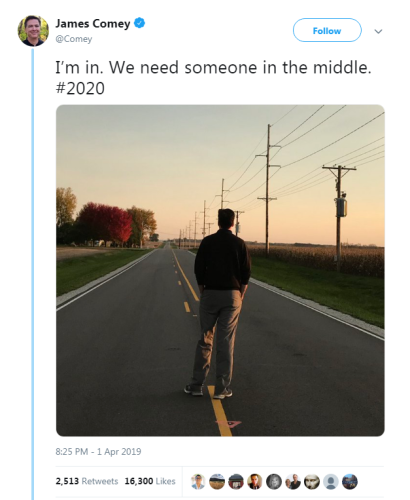This screenshot has height=500, width=410.
Task: Open the last liker avatar showing a city
Action: coord(350,482)
